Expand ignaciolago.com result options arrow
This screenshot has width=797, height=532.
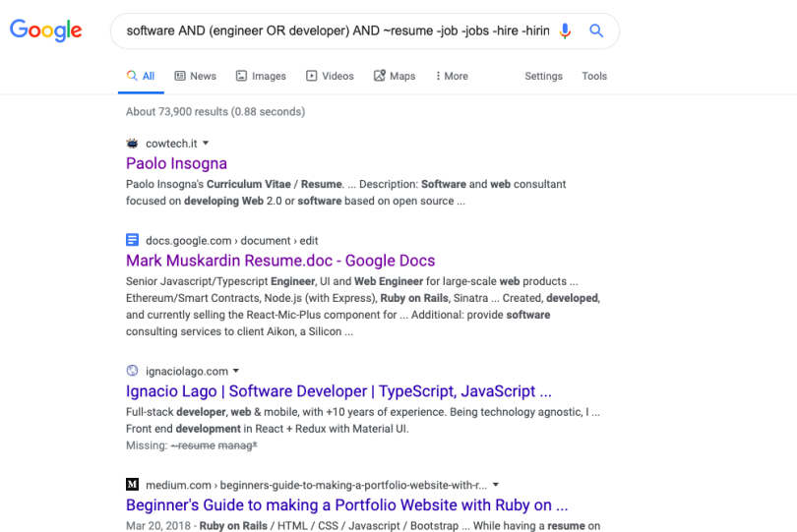[236, 371]
